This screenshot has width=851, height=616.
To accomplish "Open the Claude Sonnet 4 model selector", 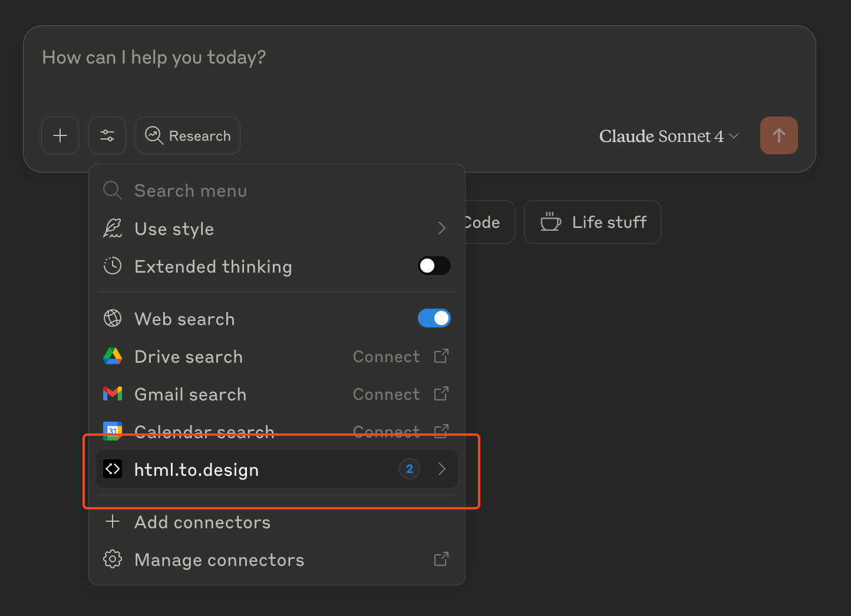I will [669, 136].
